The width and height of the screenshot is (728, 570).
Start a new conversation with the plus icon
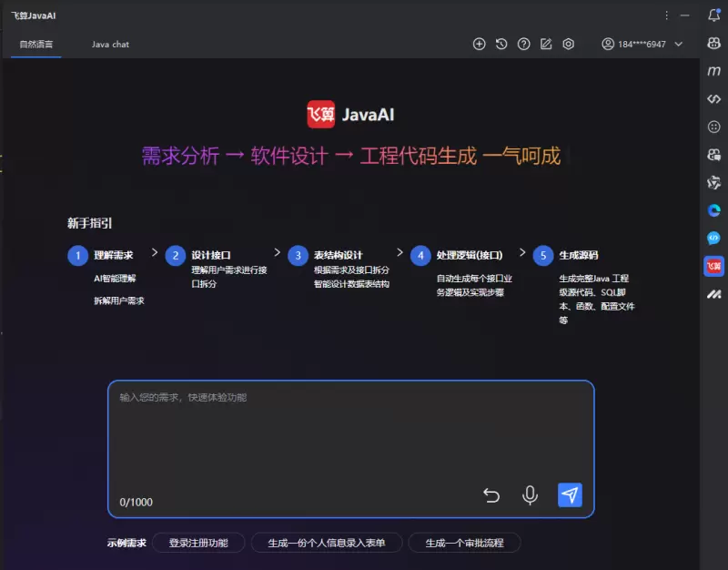pyautogui.click(x=479, y=44)
